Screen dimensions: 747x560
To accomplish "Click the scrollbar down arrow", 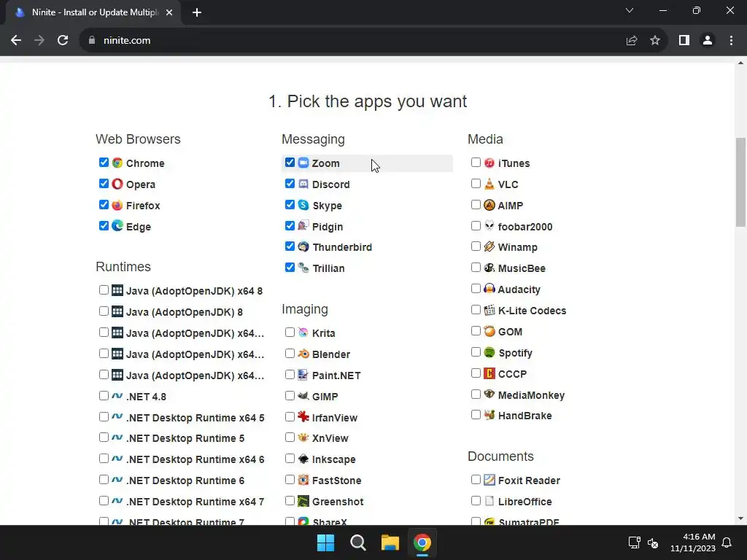I will (x=740, y=518).
